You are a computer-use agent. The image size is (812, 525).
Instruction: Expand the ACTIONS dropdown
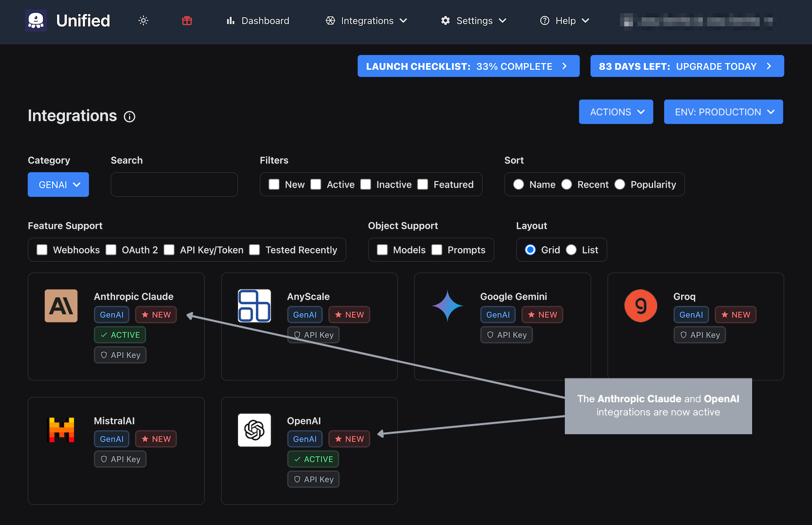(616, 112)
